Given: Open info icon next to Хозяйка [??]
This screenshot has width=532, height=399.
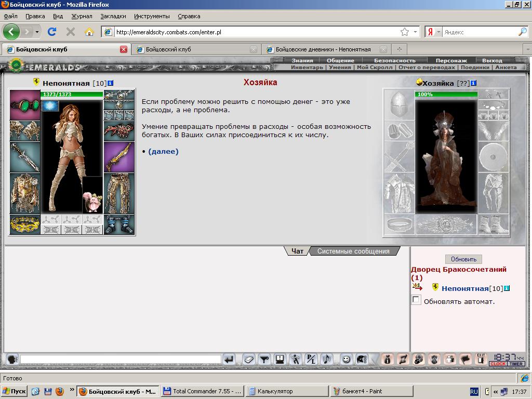Looking at the screenshot, I should 474,83.
